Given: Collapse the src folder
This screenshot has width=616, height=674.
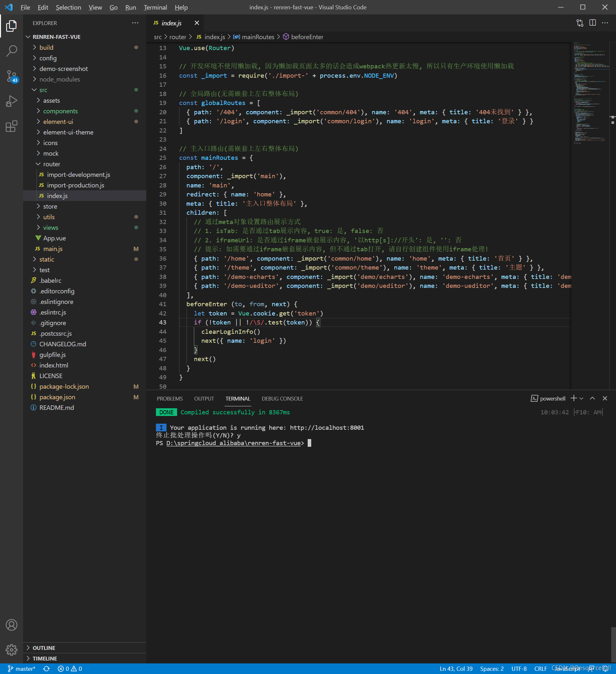Looking at the screenshot, I should point(85,90).
